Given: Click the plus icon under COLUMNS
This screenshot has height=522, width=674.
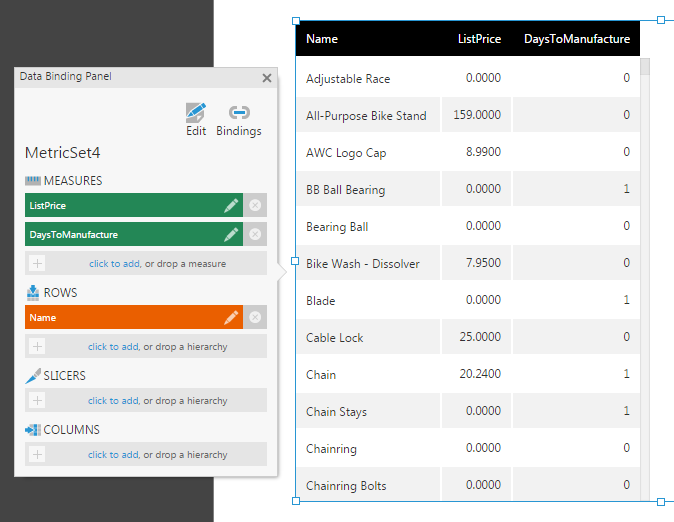Looking at the screenshot, I should pos(37,454).
